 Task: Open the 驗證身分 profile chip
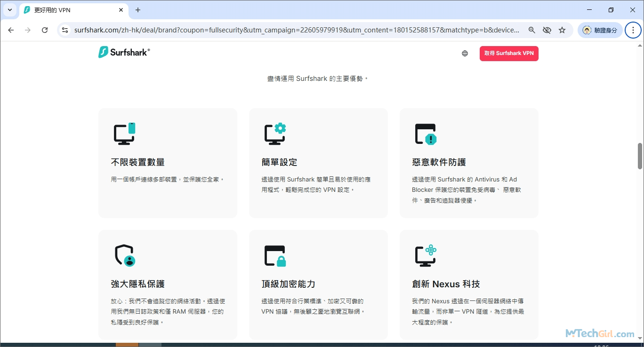pos(600,30)
